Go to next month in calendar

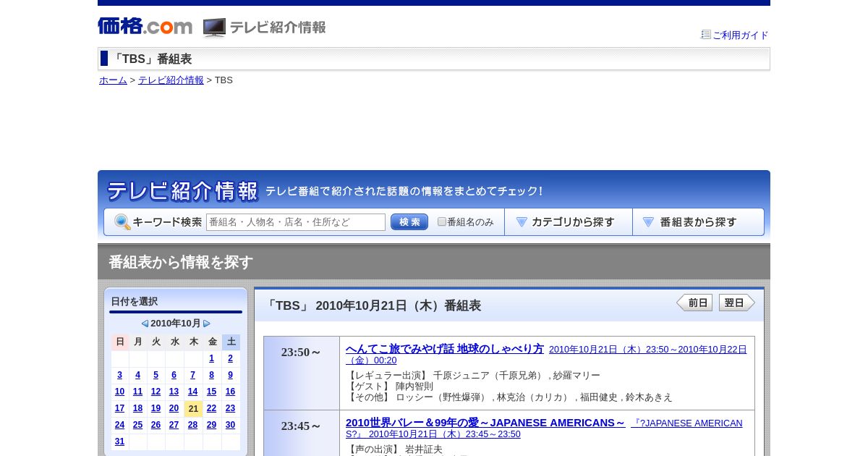click(207, 324)
